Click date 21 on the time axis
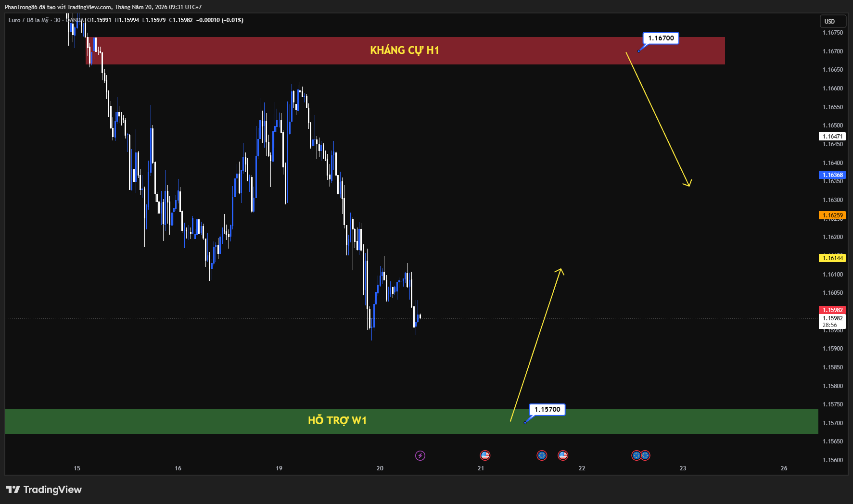This screenshot has width=853, height=504. pos(481,468)
